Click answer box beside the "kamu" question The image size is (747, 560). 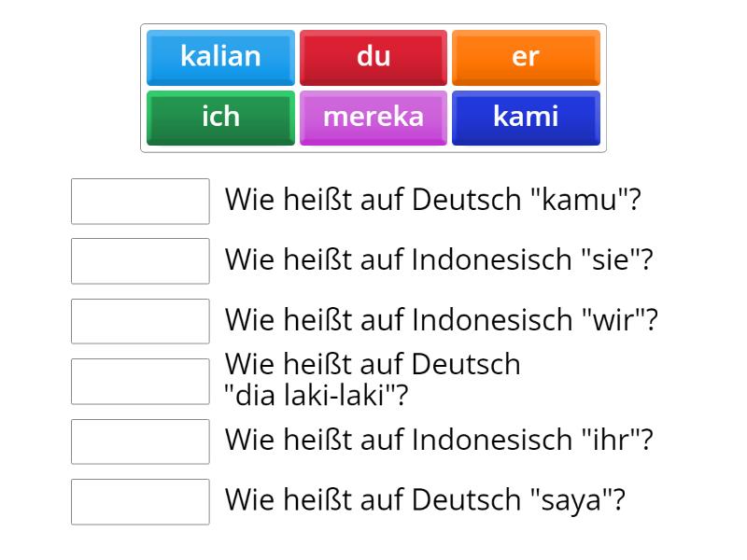pos(140,201)
